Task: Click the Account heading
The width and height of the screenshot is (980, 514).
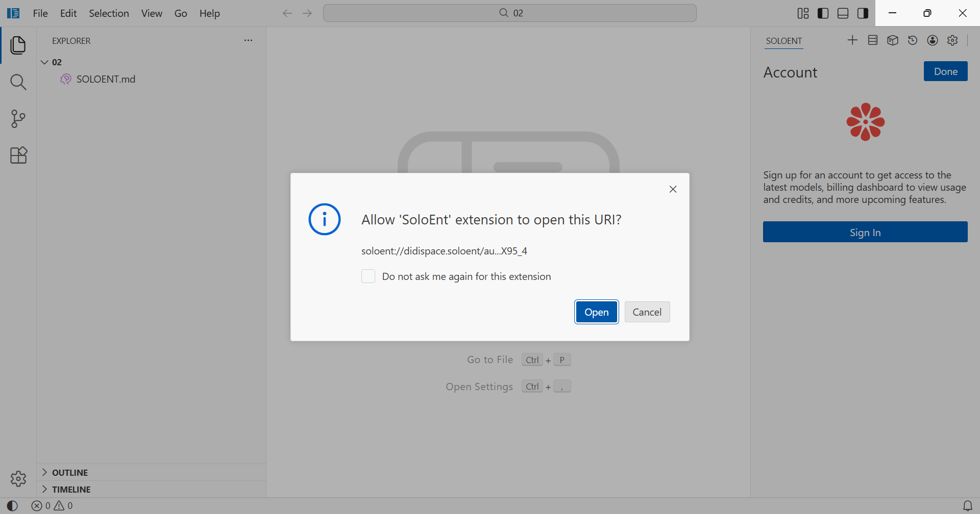Action: [x=790, y=72]
